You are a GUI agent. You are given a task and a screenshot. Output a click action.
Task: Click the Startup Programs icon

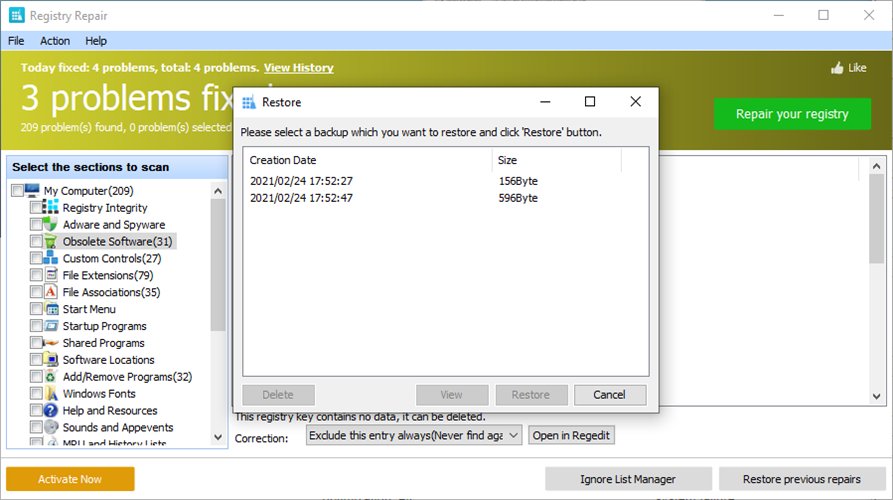[x=51, y=326]
